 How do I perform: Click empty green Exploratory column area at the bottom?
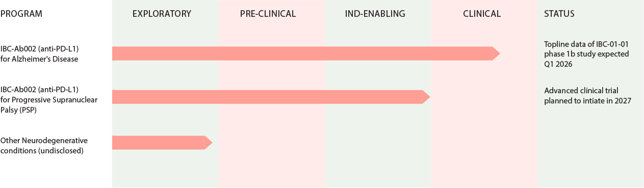[165, 171]
